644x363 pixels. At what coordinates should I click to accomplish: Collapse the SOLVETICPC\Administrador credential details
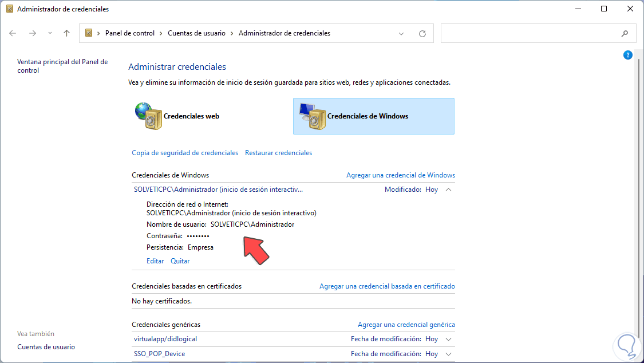tap(448, 190)
